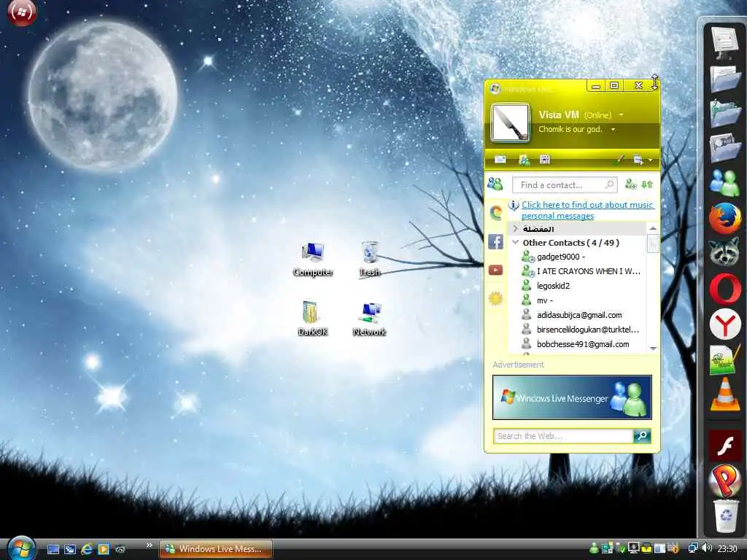
Task: Click the Search the Web field
Action: (x=564, y=436)
